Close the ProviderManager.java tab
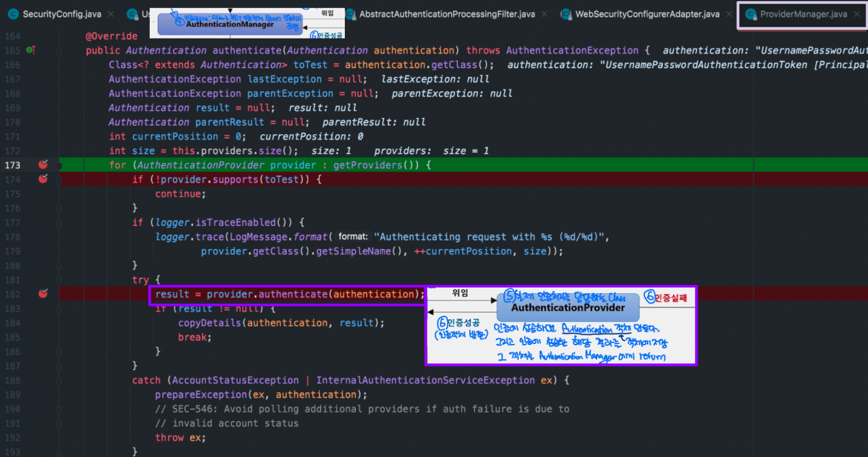Screen dimensions: 868x457 coord(856,14)
